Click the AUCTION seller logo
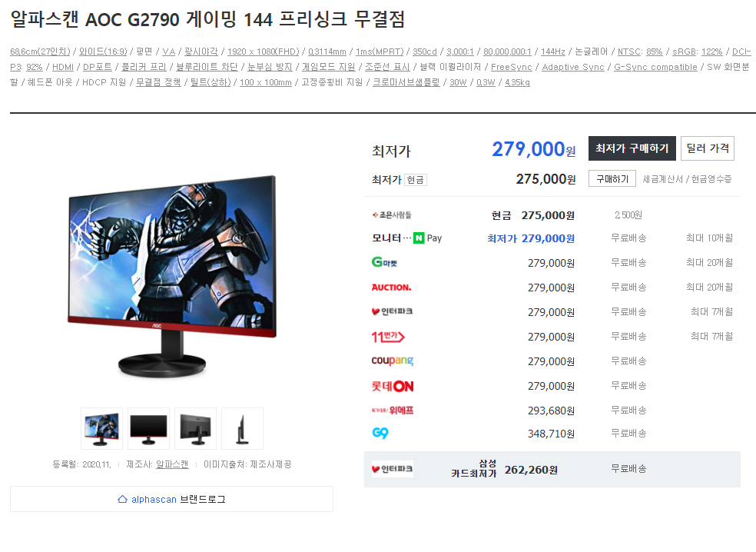The width and height of the screenshot is (756, 552). click(x=392, y=288)
